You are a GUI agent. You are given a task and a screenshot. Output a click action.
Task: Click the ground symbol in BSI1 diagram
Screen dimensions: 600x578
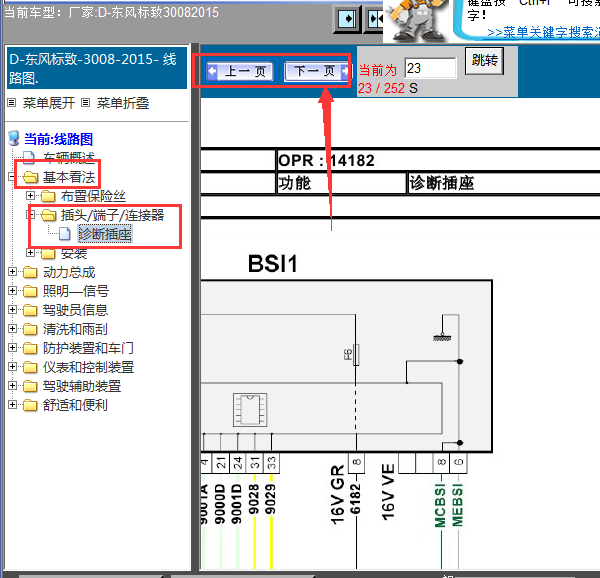tap(442, 337)
